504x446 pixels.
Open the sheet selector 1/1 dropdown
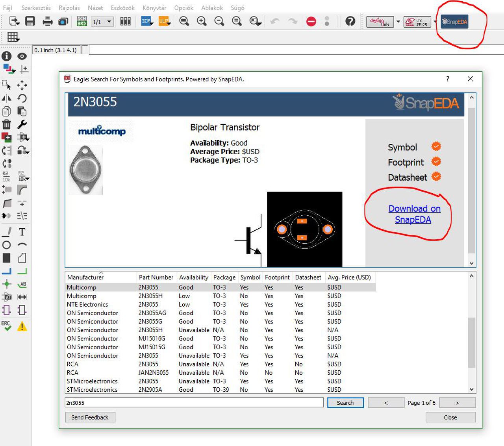coord(102,22)
